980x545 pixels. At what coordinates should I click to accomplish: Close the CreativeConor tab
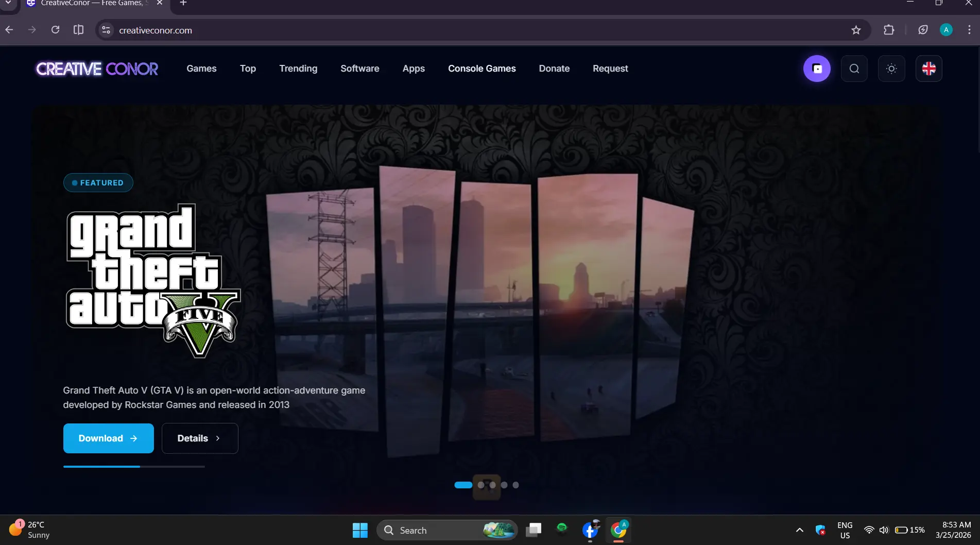(x=160, y=3)
